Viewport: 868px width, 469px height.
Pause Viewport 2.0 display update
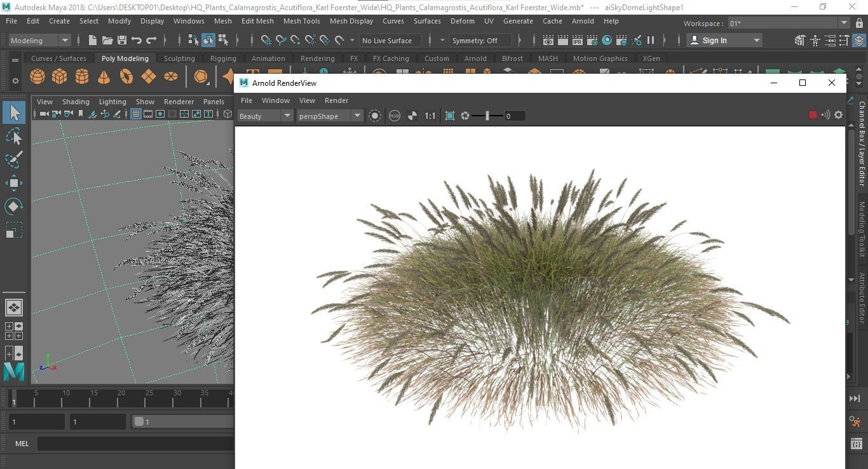(651, 40)
